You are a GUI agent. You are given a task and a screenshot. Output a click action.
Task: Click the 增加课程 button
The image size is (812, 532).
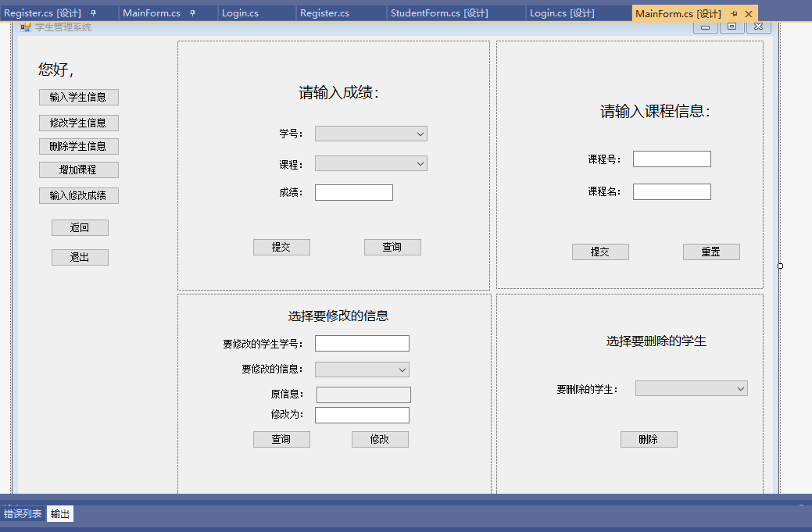click(x=79, y=170)
